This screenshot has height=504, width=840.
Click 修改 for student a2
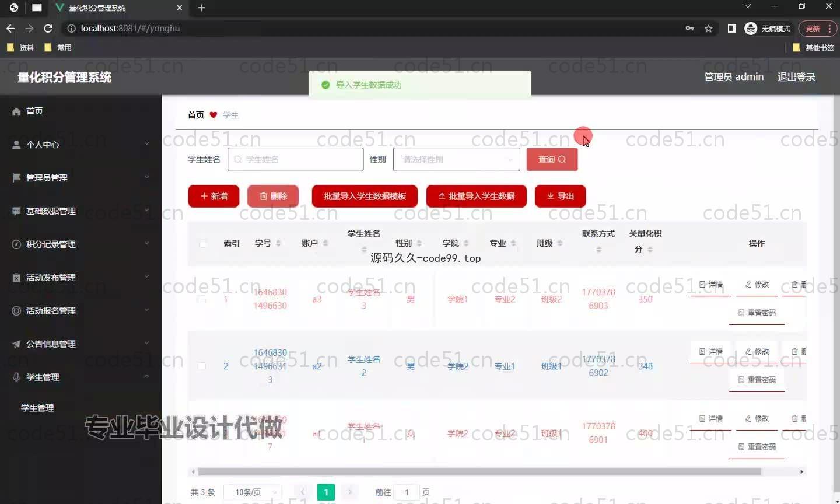(757, 352)
